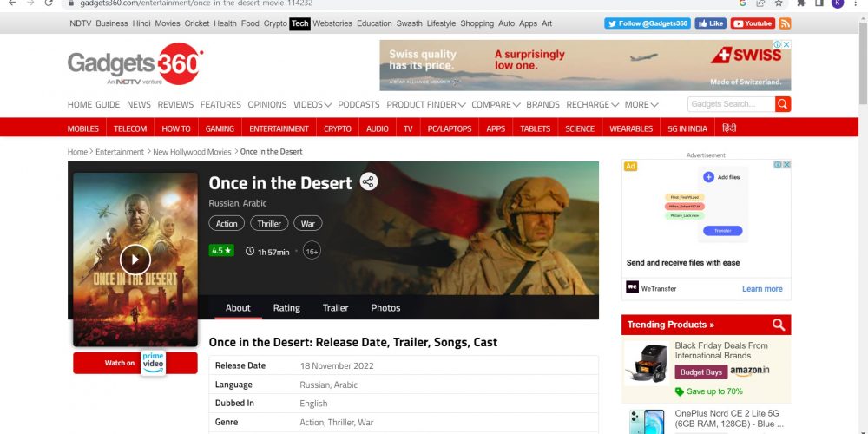868x434 pixels.
Task: Open ENTERTAINMENT in red menu bar
Action: pos(279,128)
